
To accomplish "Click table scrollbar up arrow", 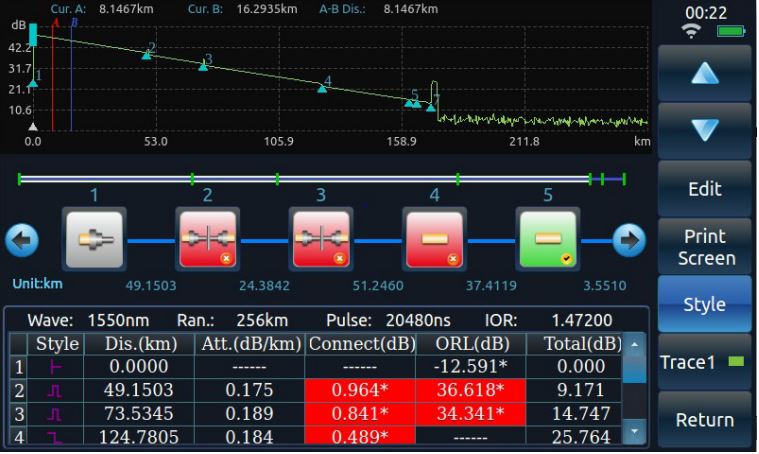I will pyautogui.click(x=634, y=344).
